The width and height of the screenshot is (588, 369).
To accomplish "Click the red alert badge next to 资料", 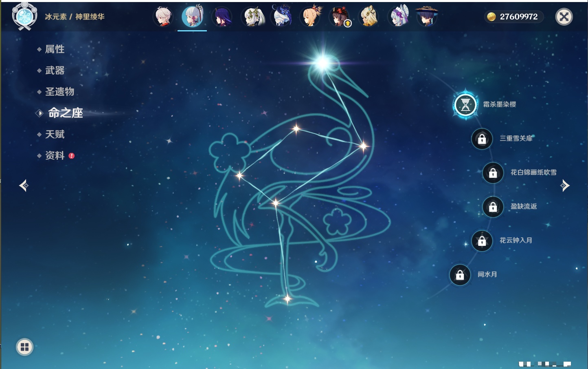I will tap(72, 156).
